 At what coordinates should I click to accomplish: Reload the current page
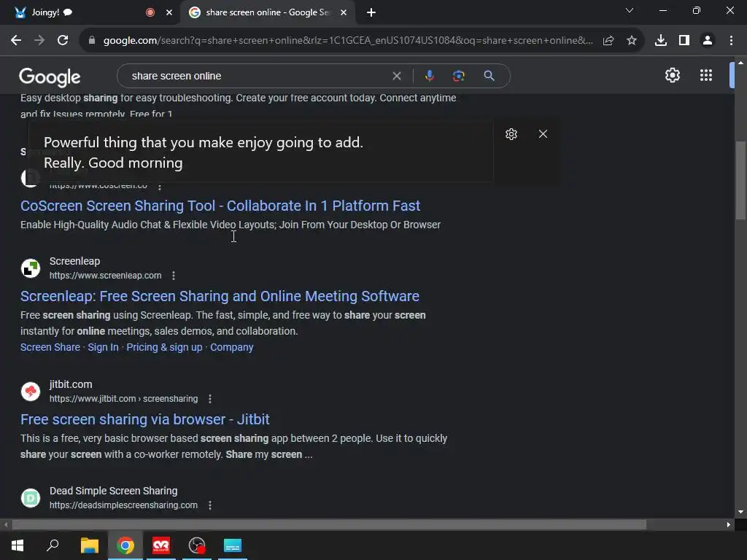click(63, 41)
